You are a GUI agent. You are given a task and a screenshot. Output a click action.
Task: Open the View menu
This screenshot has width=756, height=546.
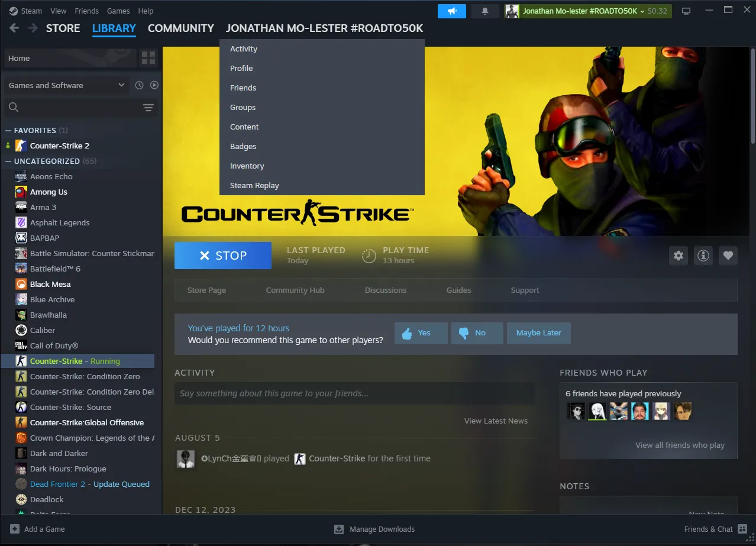pyautogui.click(x=59, y=11)
